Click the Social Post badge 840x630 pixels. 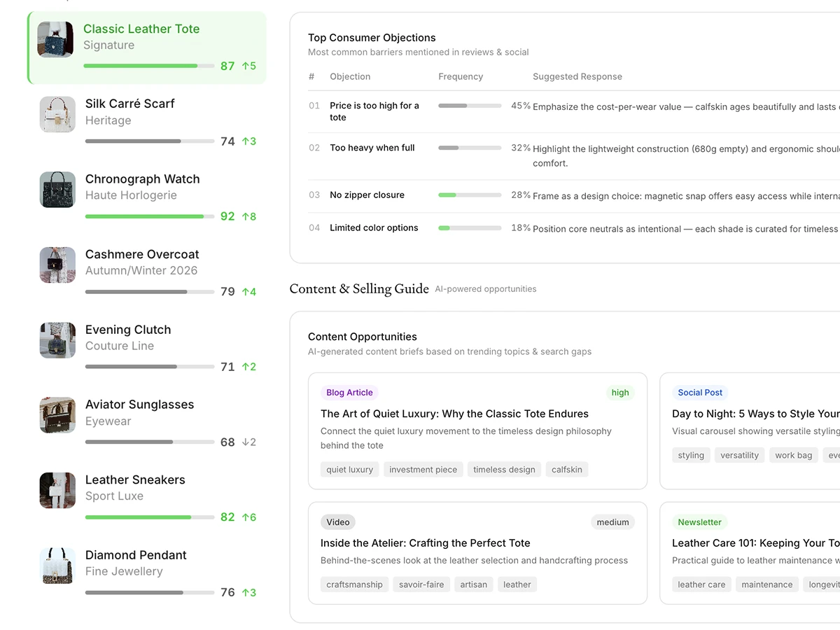[700, 393]
